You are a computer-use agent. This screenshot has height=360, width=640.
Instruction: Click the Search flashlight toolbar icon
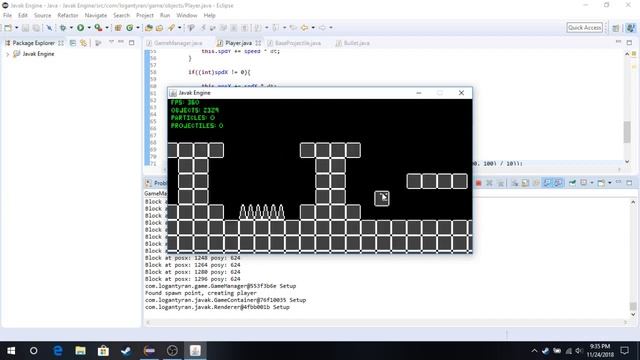171,28
